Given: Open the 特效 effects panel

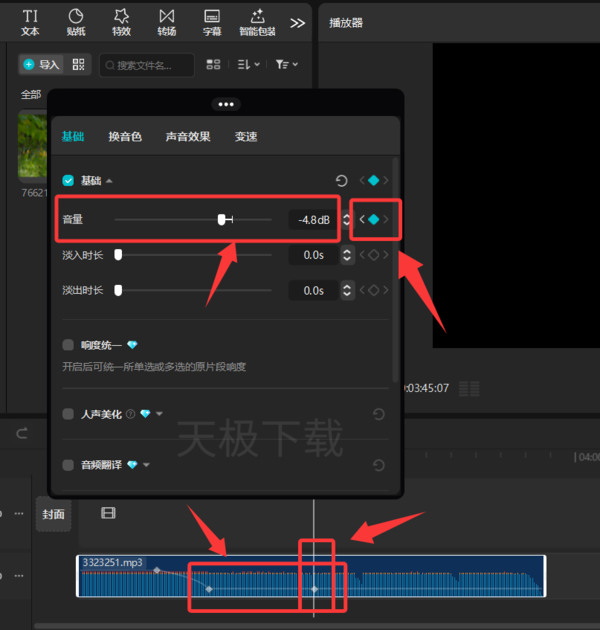Looking at the screenshot, I should click(121, 23).
